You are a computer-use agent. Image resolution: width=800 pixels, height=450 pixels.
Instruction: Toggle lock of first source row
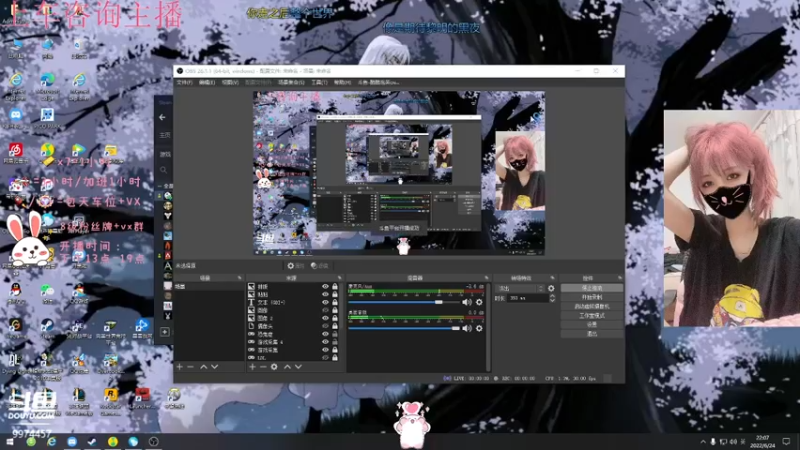point(335,287)
